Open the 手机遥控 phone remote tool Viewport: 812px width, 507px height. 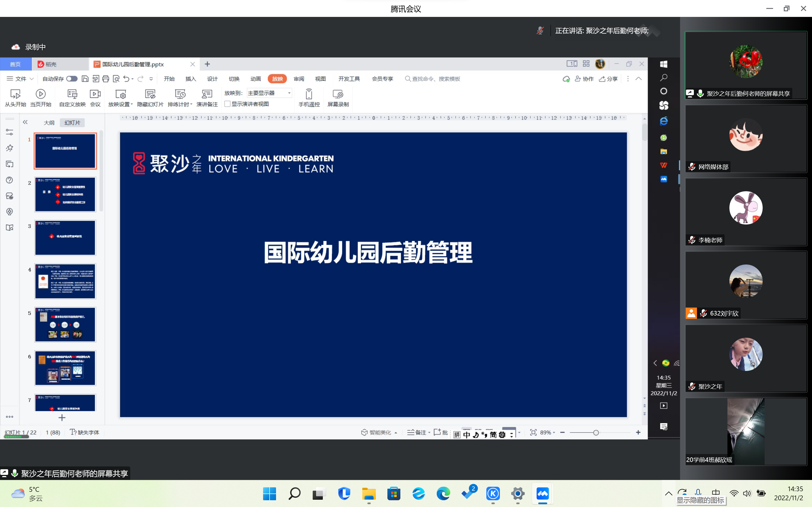pyautogui.click(x=309, y=94)
